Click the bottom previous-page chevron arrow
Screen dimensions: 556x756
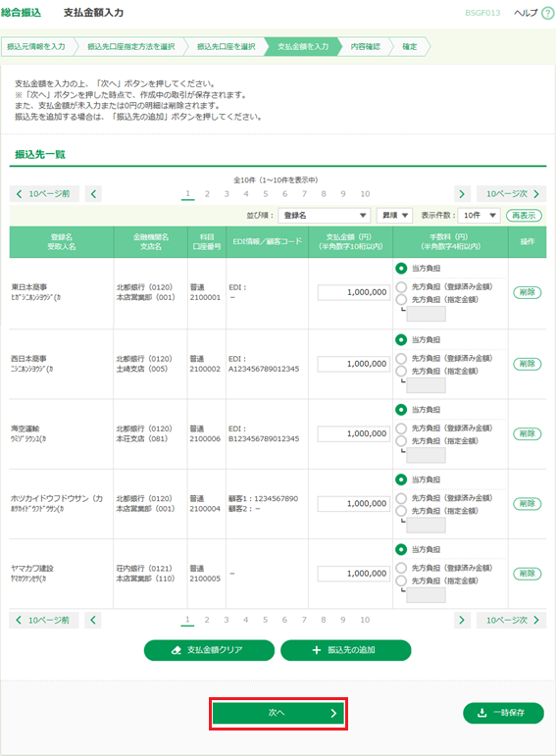(x=93, y=620)
